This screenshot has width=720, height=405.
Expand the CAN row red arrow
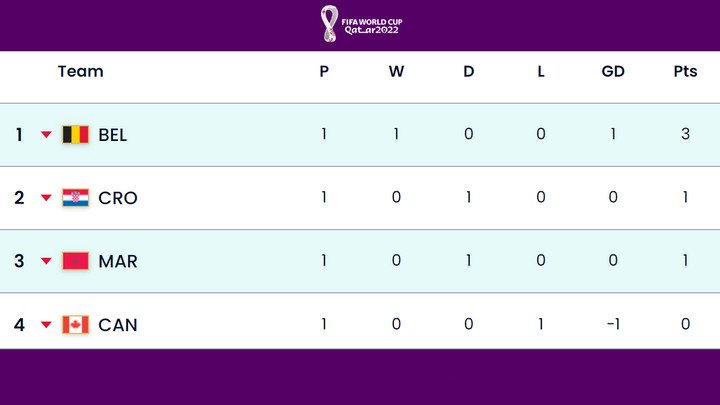[46, 325]
